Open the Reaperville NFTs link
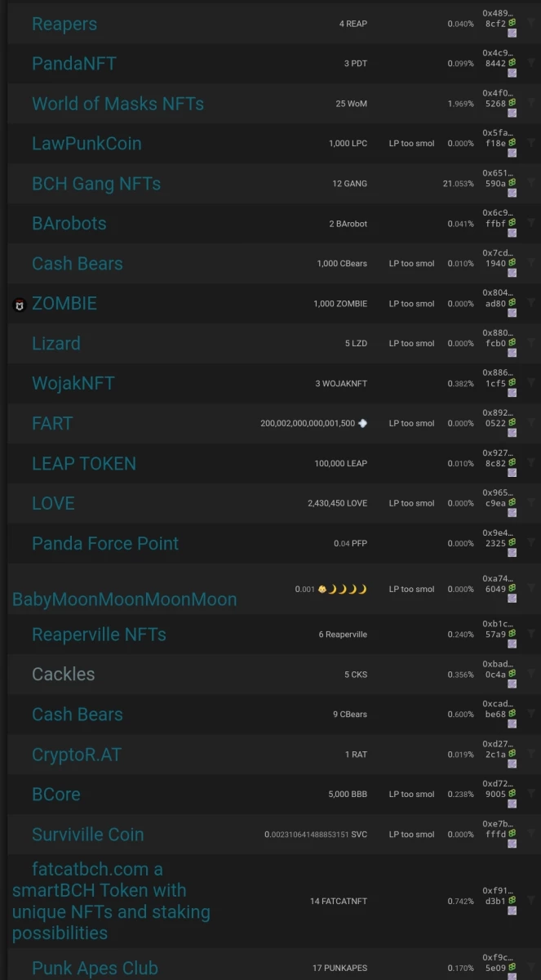The width and height of the screenshot is (541, 980). click(x=99, y=635)
